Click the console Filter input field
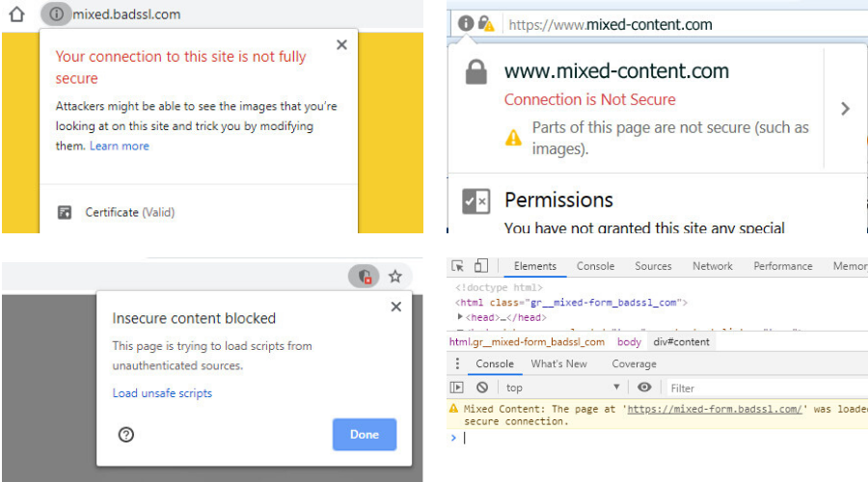The width and height of the screenshot is (868, 482). click(762, 388)
